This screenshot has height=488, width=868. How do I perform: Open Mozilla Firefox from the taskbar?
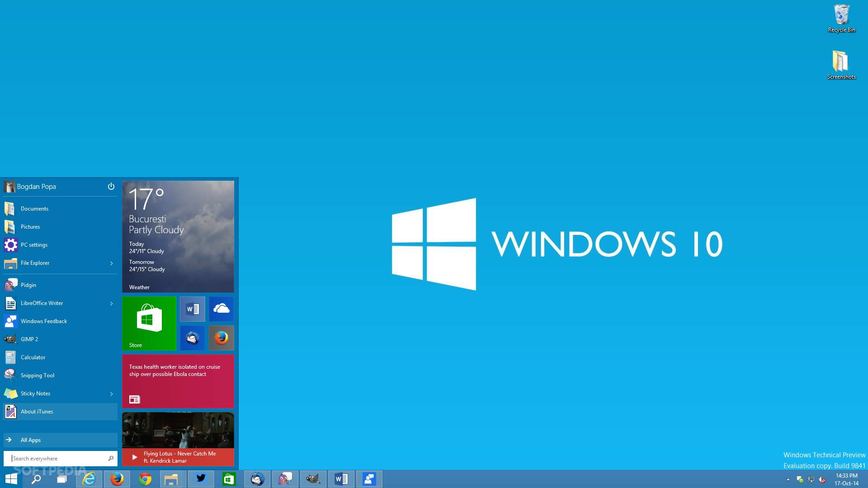(x=117, y=479)
